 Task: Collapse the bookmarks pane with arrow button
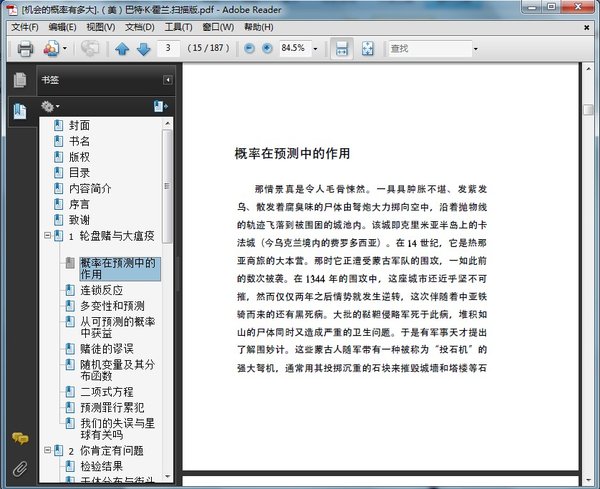[167, 80]
